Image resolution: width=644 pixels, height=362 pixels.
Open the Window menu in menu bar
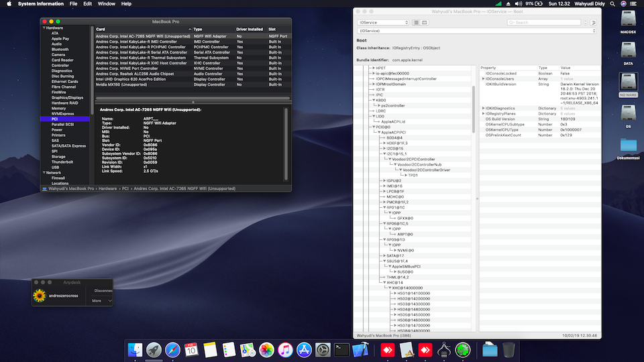106,3
